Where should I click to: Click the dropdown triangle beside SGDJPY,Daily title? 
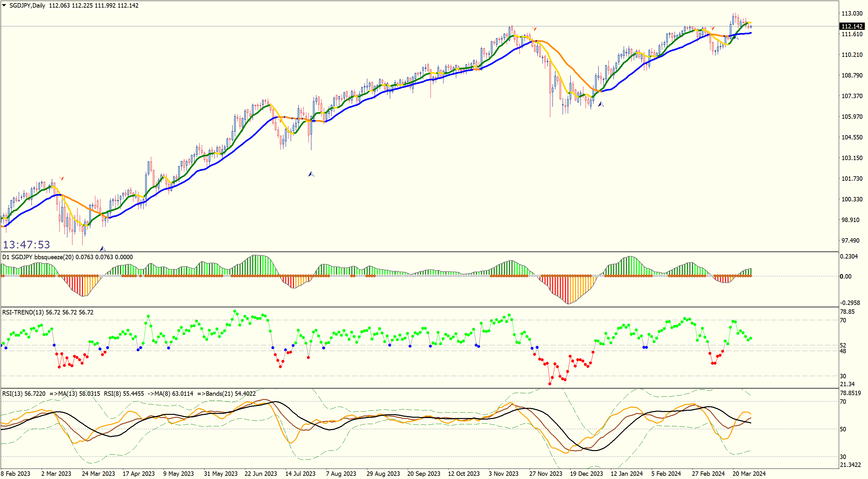[x=4, y=5]
